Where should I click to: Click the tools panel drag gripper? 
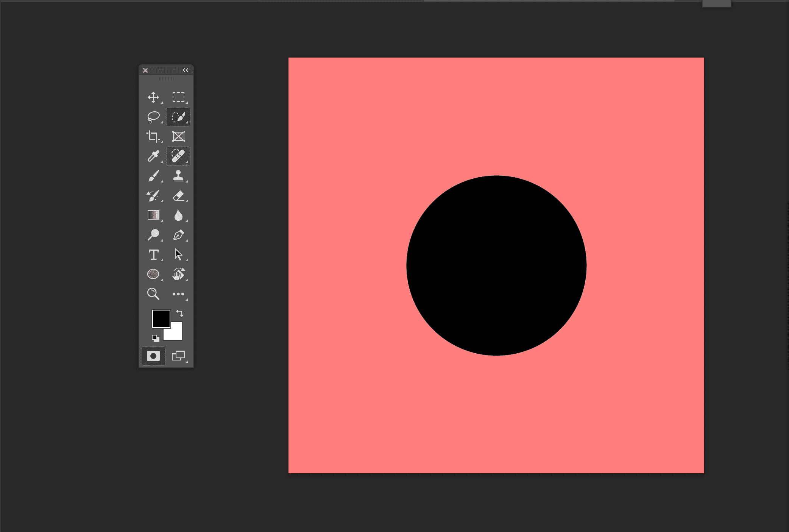(166, 79)
